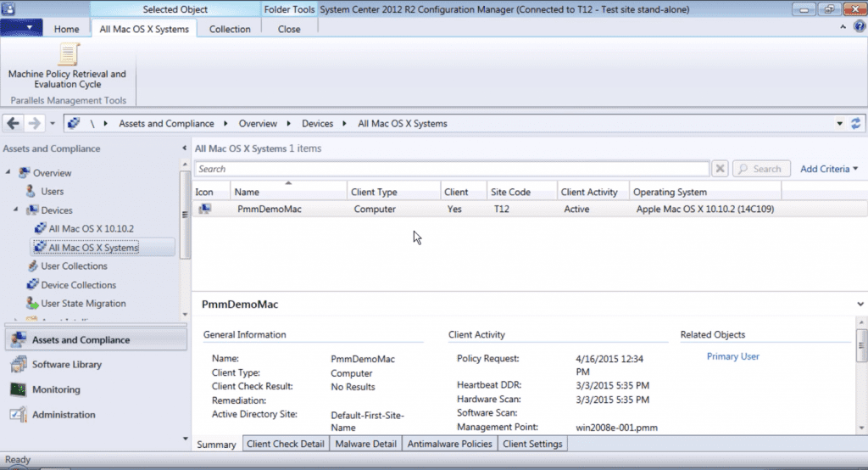Screen dimensions: 868x470
Task: Collapse the Overview tree node
Action: pos(8,172)
